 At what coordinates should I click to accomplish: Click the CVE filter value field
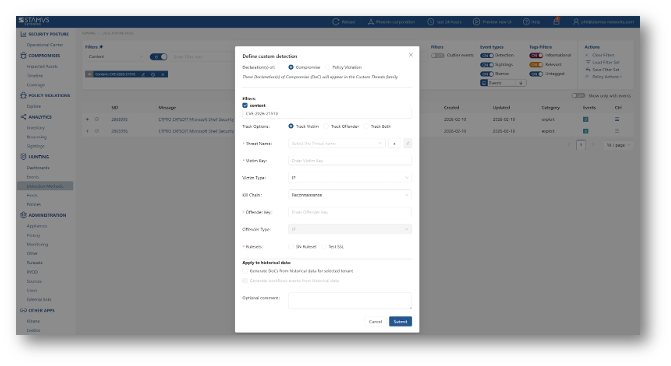coord(327,114)
